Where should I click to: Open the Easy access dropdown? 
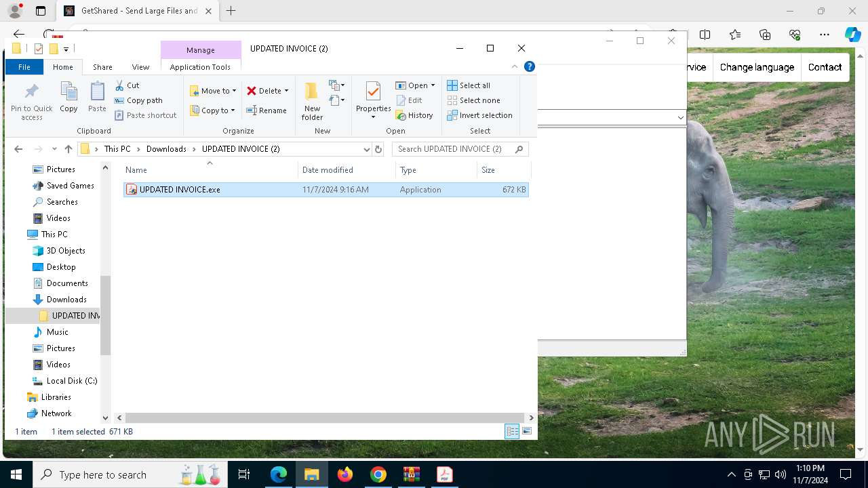coord(336,100)
